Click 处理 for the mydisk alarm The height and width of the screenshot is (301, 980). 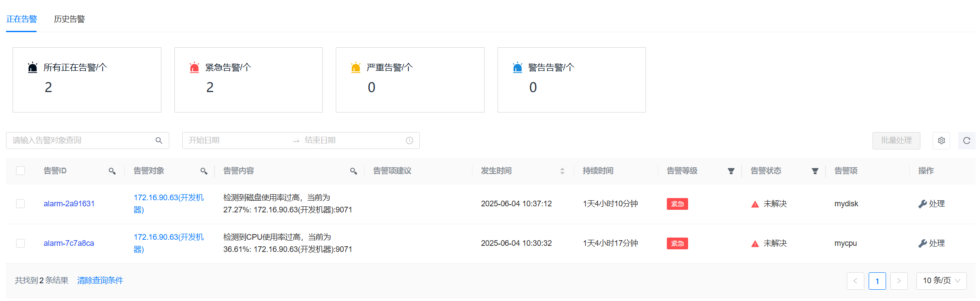coord(931,204)
